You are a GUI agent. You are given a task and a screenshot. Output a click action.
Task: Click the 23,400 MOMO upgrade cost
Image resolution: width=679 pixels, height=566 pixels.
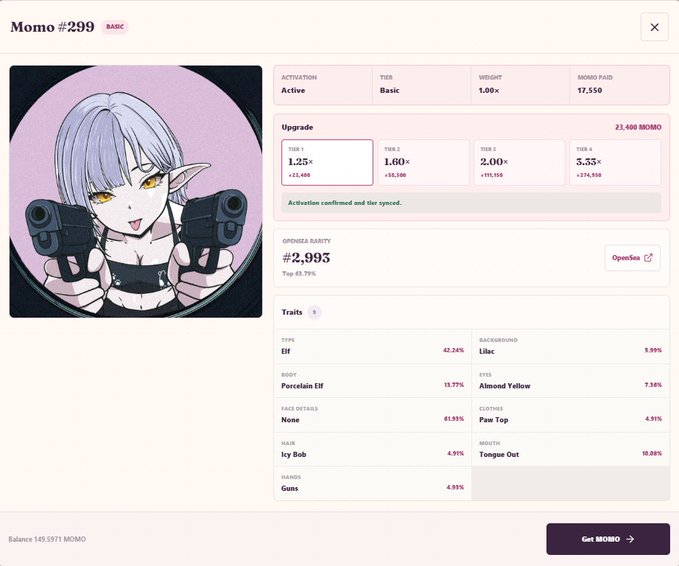[x=638, y=127]
